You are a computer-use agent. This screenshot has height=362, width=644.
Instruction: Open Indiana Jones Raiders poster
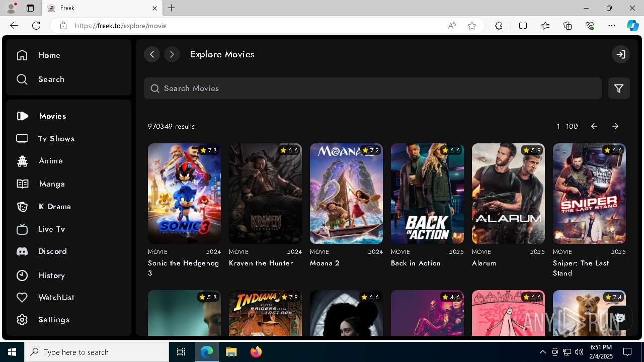click(x=265, y=313)
